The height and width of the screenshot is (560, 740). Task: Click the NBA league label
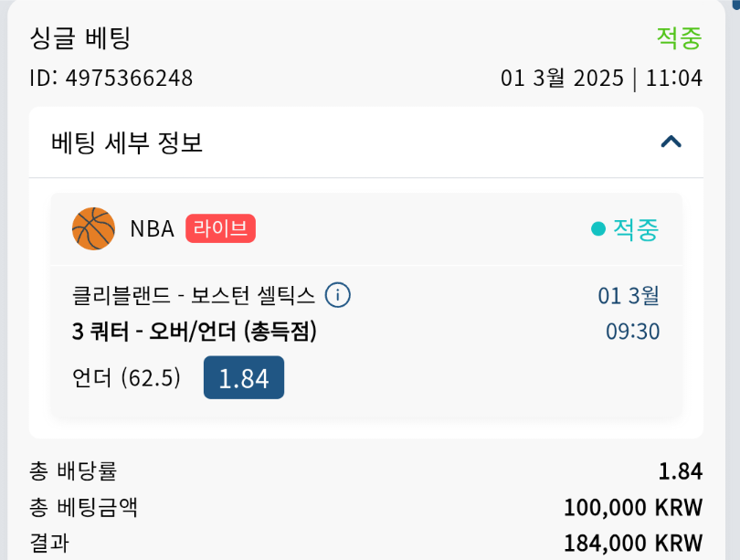[152, 228]
